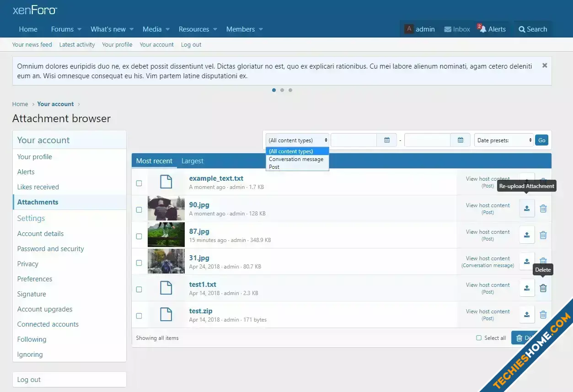Switch to the Largest tab
The image size is (573, 392).
point(192,161)
